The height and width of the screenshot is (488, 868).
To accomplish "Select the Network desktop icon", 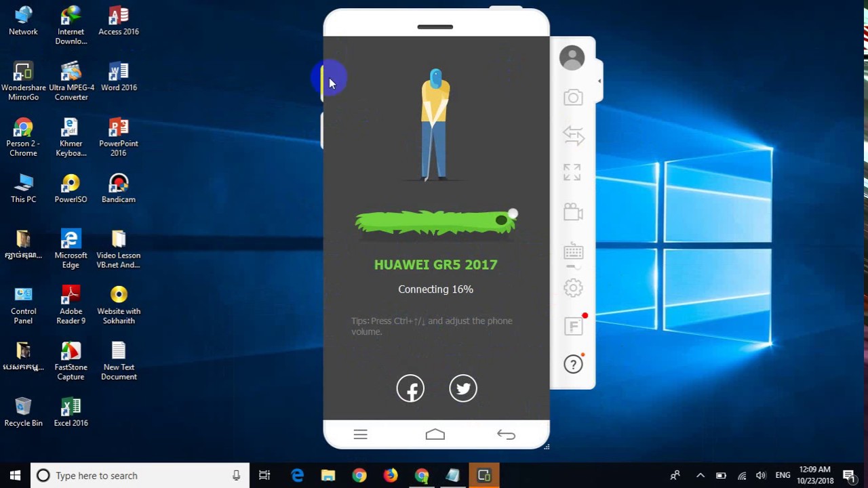I will point(23,21).
